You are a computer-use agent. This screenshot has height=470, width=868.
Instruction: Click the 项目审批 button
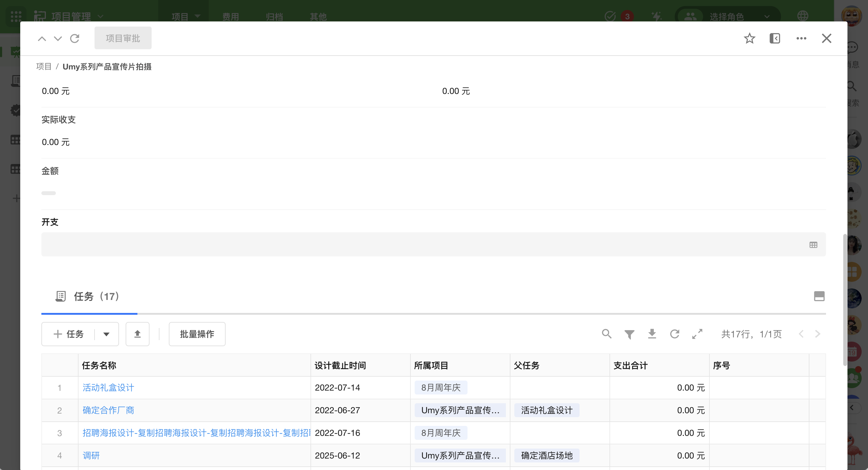[x=123, y=38]
